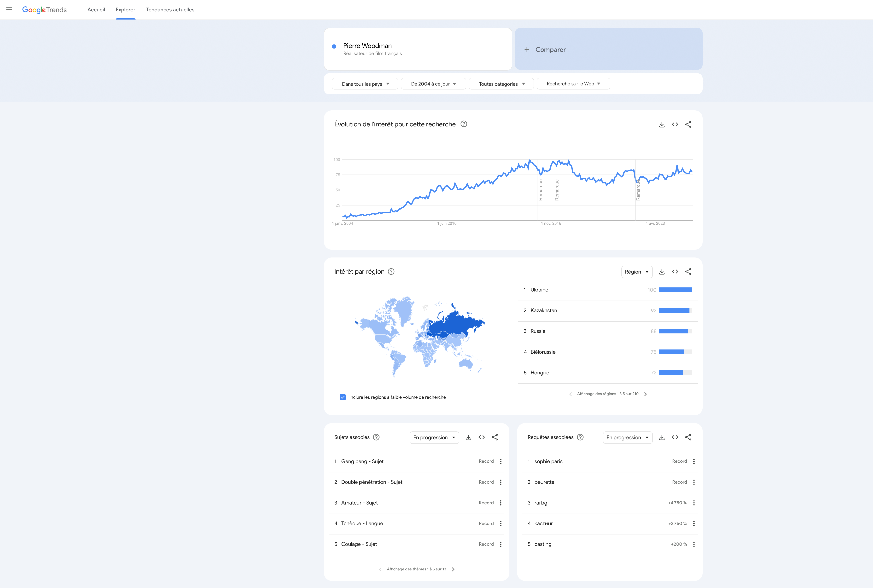Download the interest over time chart CSV
The width and height of the screenshot is (873, 588).
662,124
